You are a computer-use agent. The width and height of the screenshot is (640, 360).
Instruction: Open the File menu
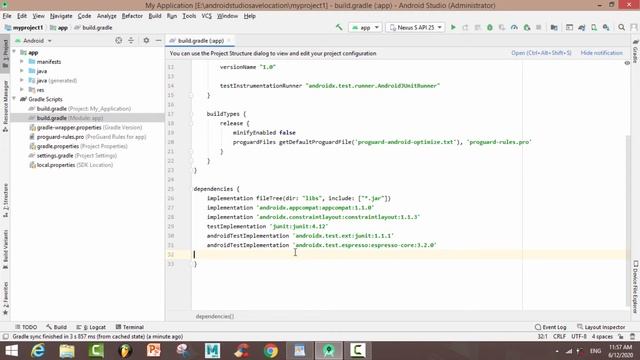pyautogui.click(x=7, y=16)
